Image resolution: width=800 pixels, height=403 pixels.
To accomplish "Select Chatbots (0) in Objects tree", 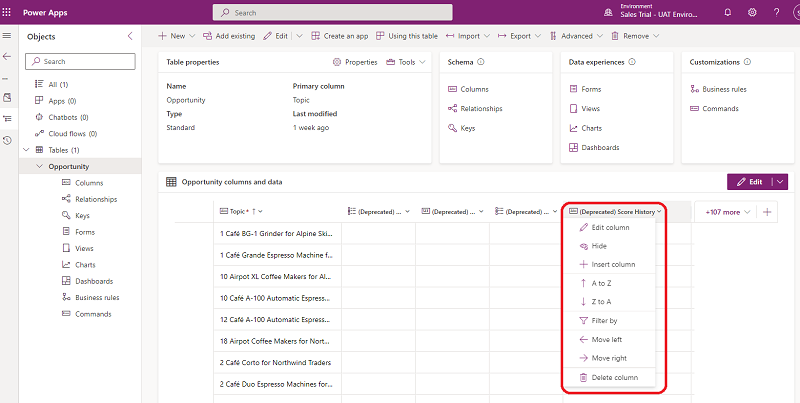I will coord(61,117).
